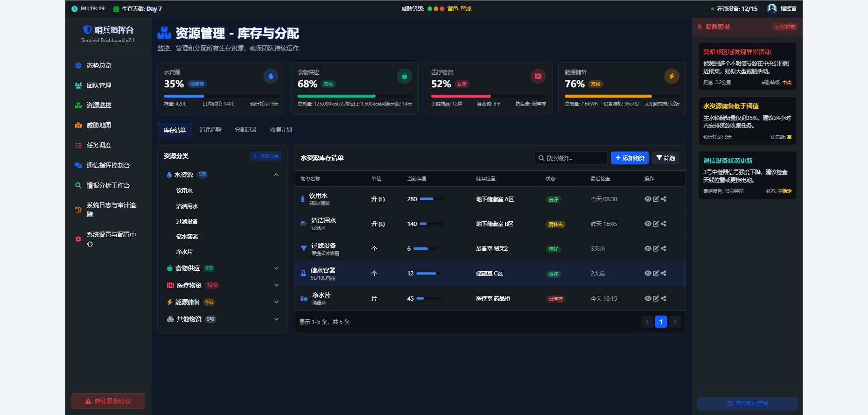Image resolution: width=868 pixels, height=415 pixels.
Task: Open the 曼哈顿区域发现异常活动 alert card
Action: coord(747,67)
